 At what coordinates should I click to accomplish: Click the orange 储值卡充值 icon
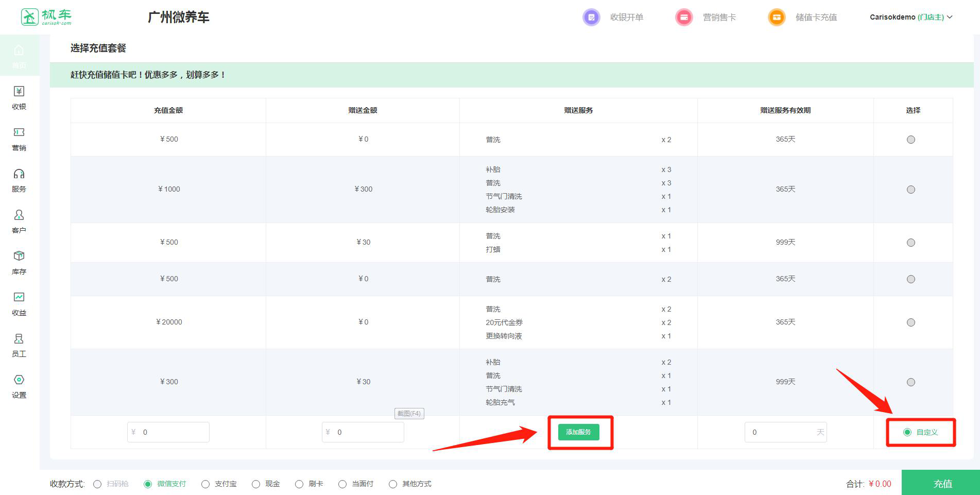click(x=777, y=17)
